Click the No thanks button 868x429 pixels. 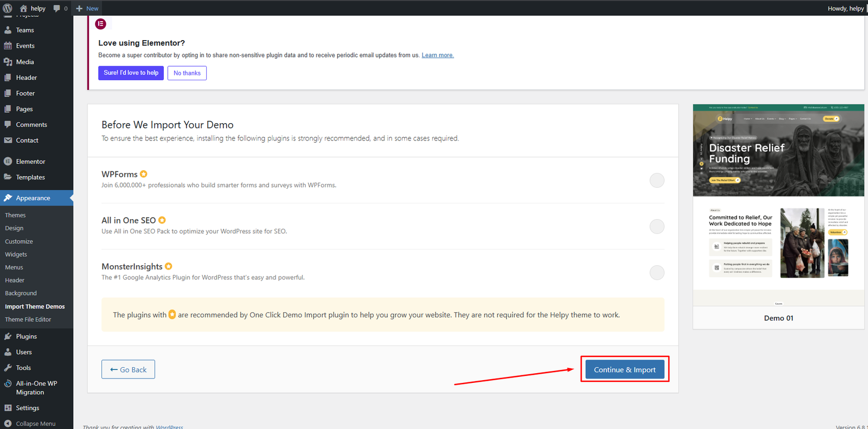(187, 73)
